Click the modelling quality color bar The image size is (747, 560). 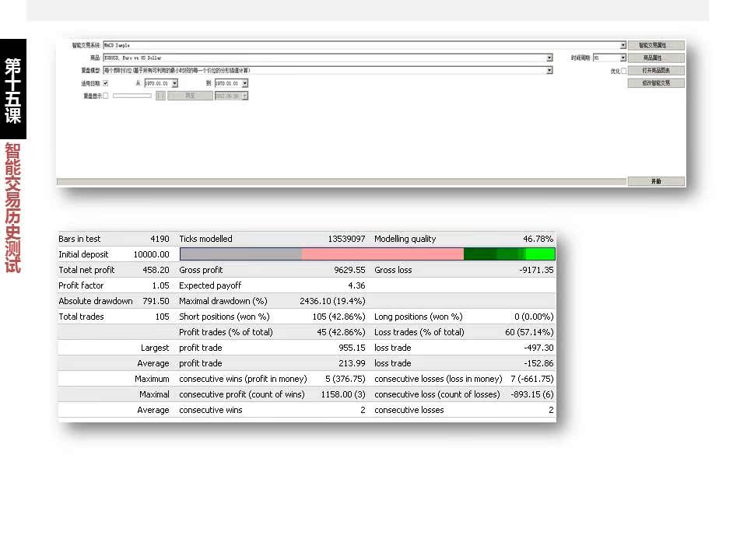click(x=367, y=254)
